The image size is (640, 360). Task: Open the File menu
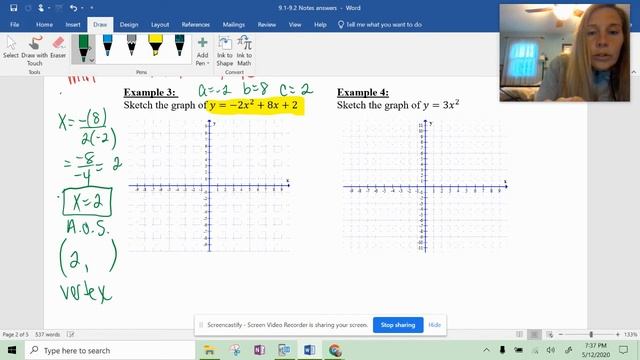coord(15,24)
